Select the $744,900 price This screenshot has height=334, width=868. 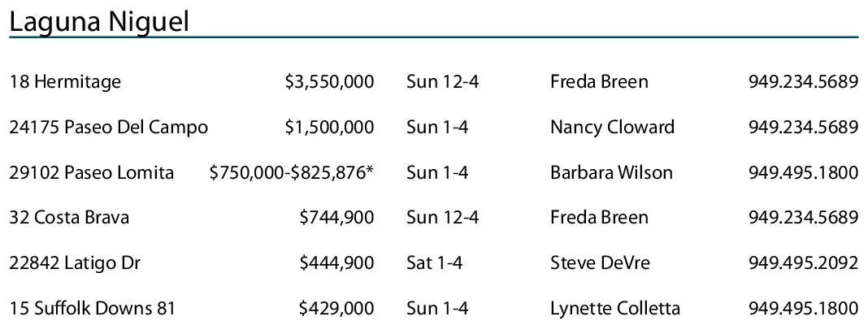coord(336,218)
